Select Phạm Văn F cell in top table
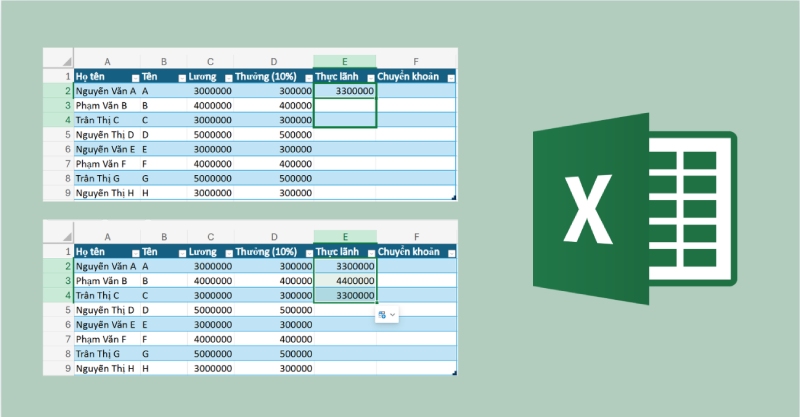The height and width of the screenshot is (417, 800). click(107, 164)
